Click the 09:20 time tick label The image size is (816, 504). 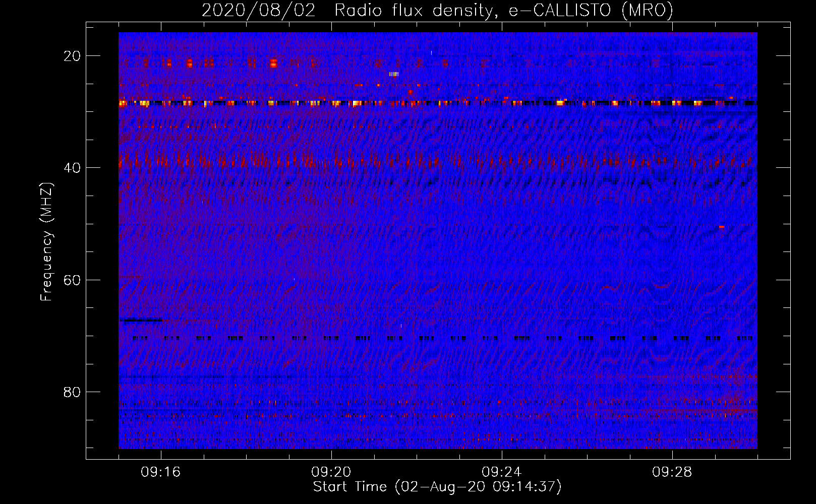pyautogui.click(x=331, y=472)
